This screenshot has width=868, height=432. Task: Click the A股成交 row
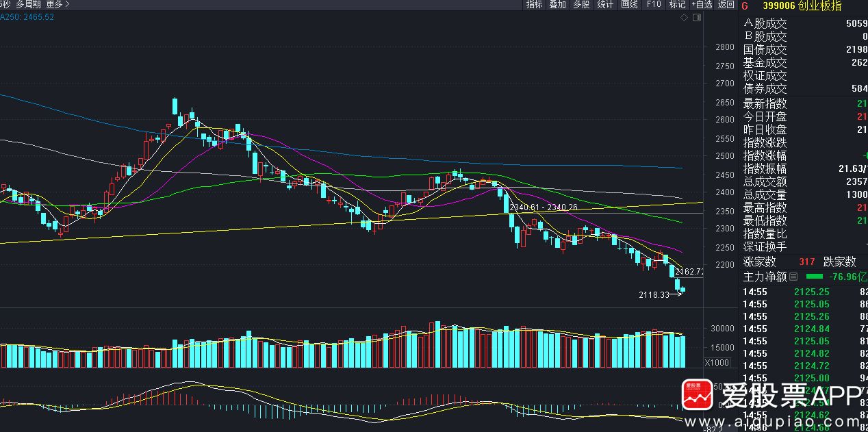click(804, 24)
